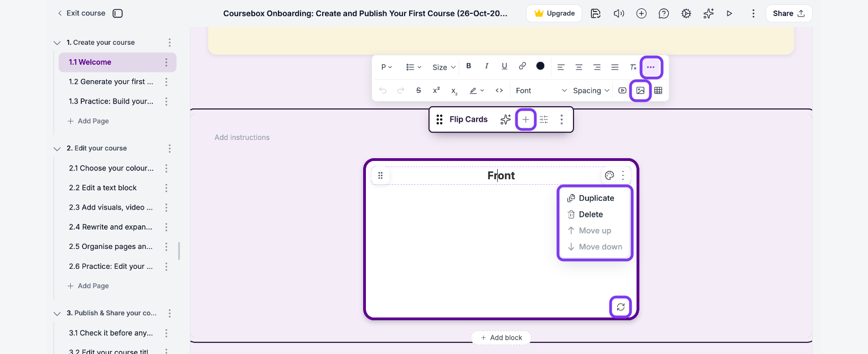The height and width of the screenshot is (354, 868).
Task: Open the Font dropdown
Action: 541,91
